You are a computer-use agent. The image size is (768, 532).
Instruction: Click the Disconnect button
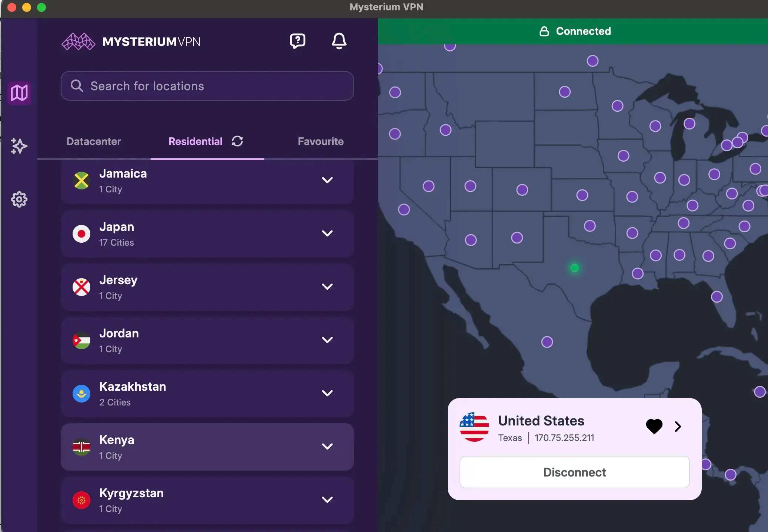tap(575, 472)
